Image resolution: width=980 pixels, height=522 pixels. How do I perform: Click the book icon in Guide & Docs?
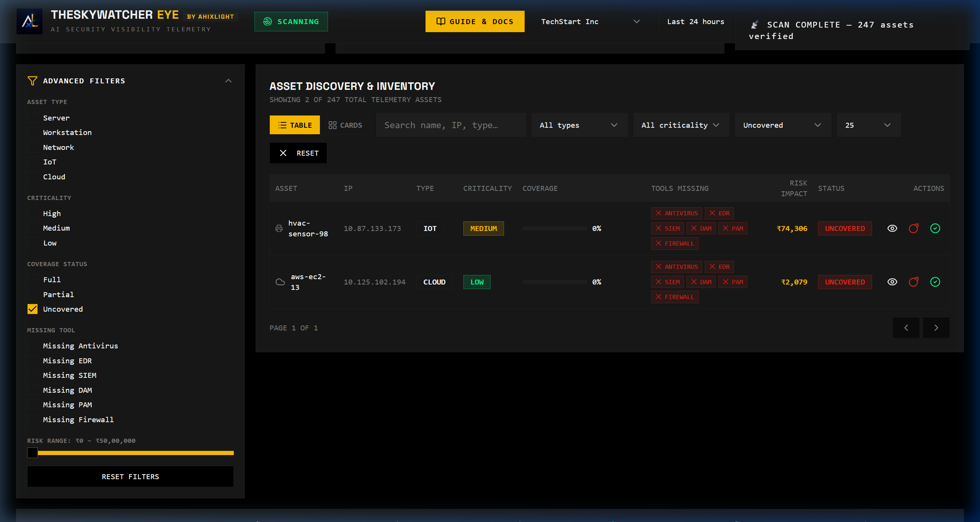441,21
